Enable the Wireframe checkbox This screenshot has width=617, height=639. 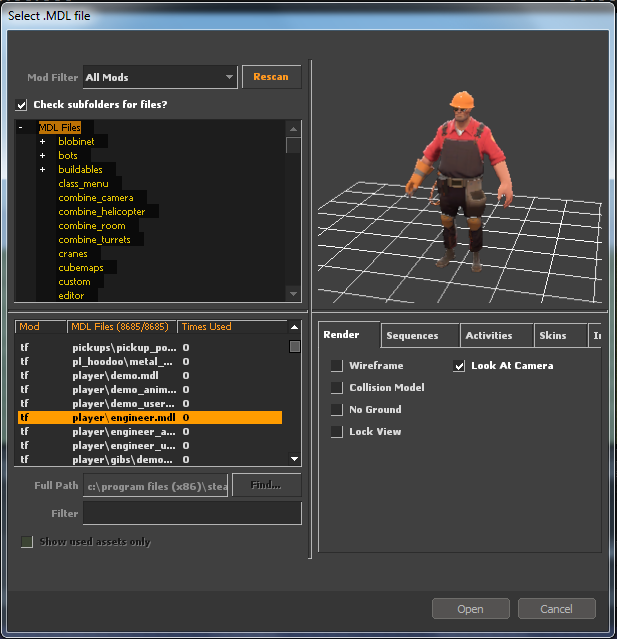337,366
